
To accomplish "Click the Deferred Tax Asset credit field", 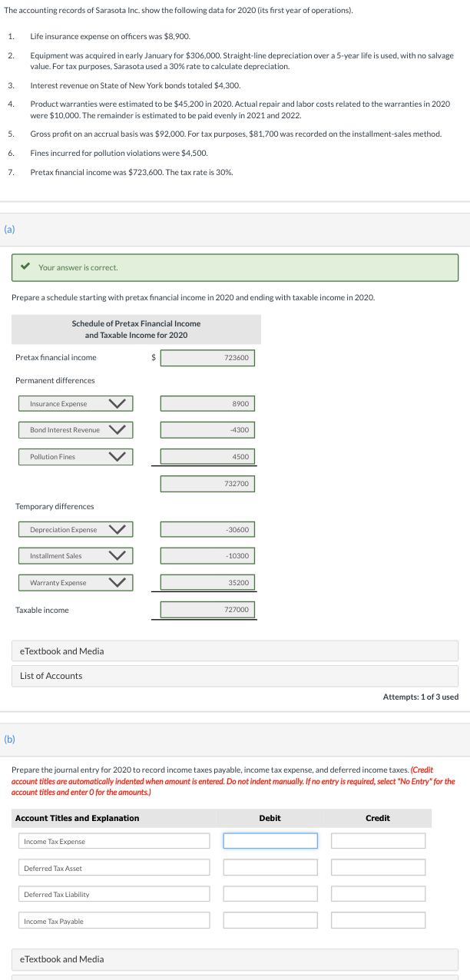I will click(x=378, y=867).
